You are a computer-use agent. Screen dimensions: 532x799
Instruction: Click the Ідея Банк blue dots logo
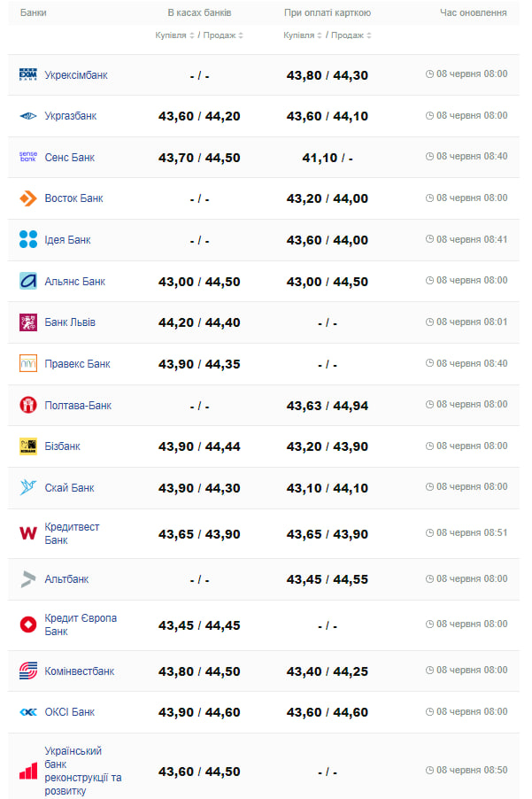click(28, 239)
